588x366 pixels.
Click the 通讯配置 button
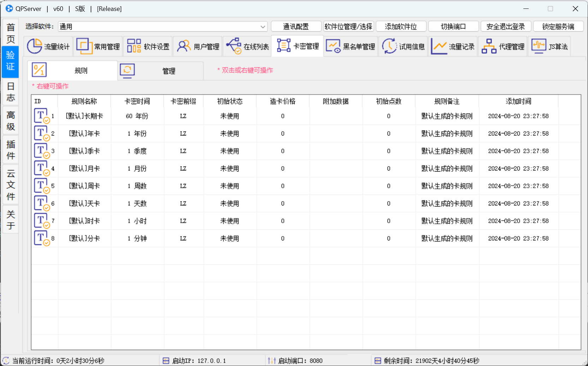click(296, 26)
